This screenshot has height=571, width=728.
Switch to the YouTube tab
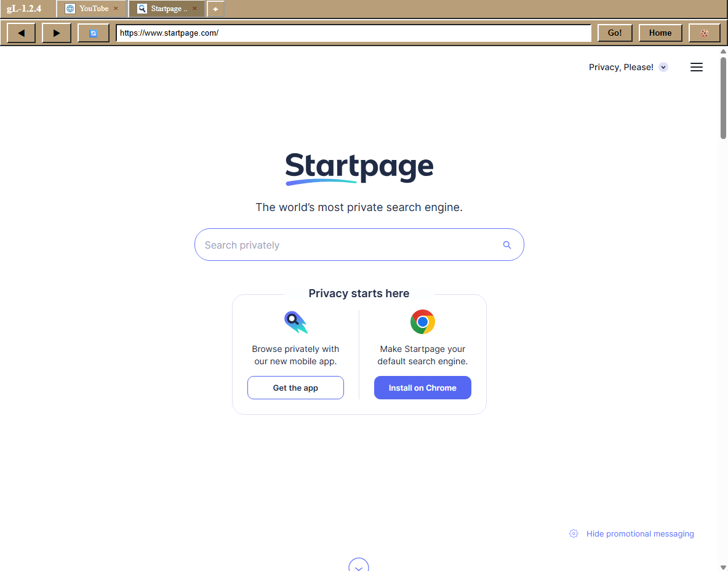click(92, 9)
